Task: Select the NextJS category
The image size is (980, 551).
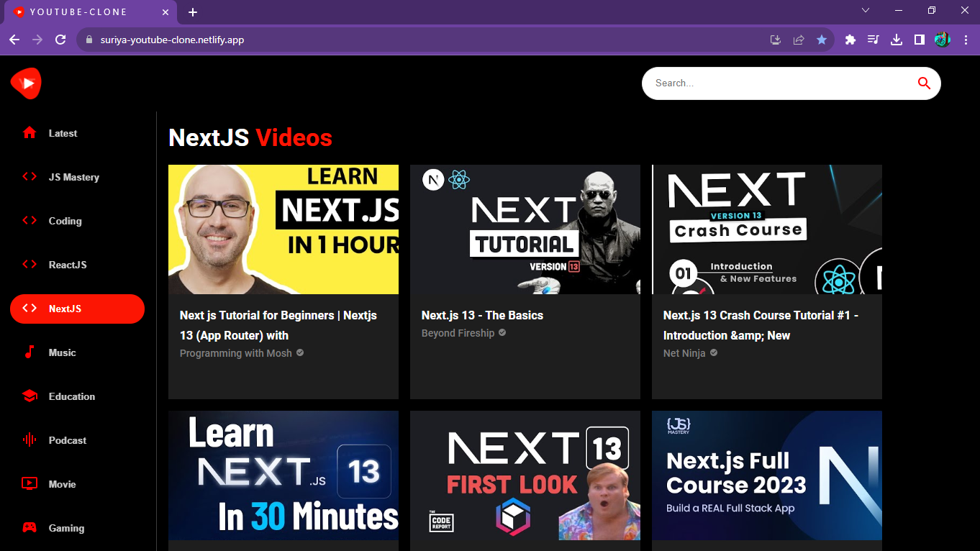Action: [77, 309]
